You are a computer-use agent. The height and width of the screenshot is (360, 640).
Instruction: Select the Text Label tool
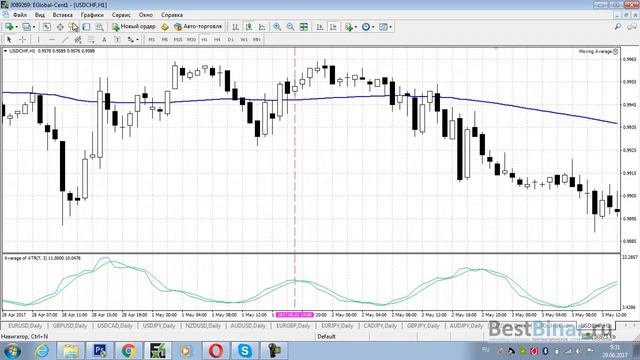tap(117, 40)
